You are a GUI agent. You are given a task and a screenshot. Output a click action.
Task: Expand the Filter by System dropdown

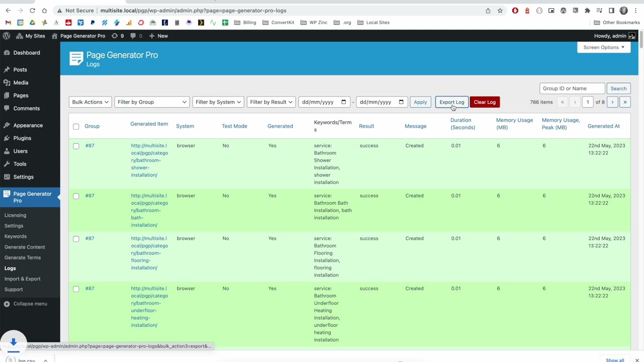(x=218, y=102)
